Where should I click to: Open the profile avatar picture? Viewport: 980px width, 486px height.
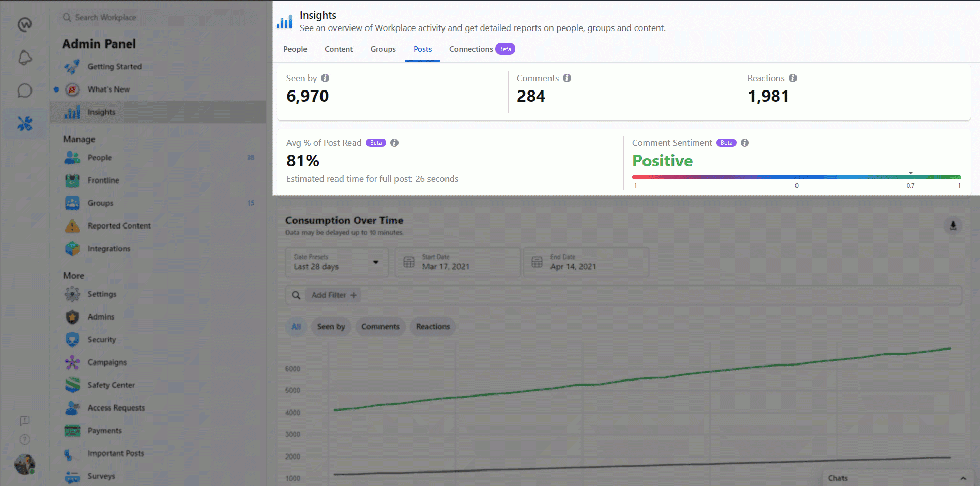[24, 464]
